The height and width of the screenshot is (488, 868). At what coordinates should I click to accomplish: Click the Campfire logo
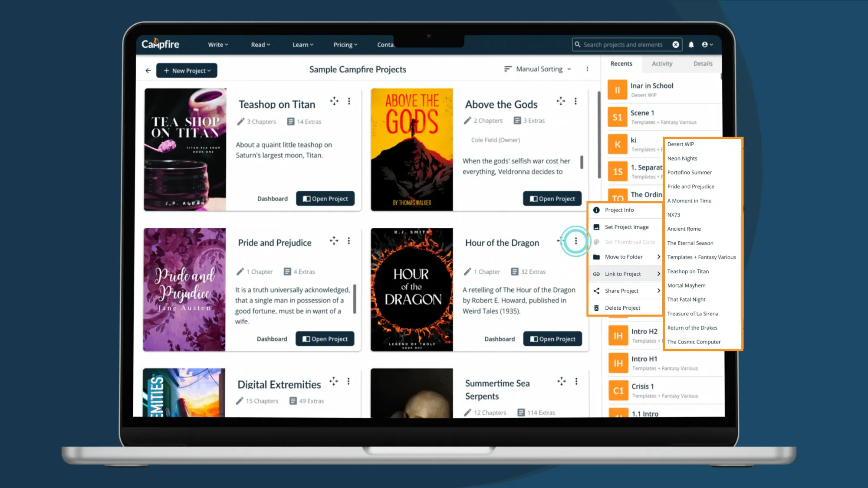click(x=160, y=44)
